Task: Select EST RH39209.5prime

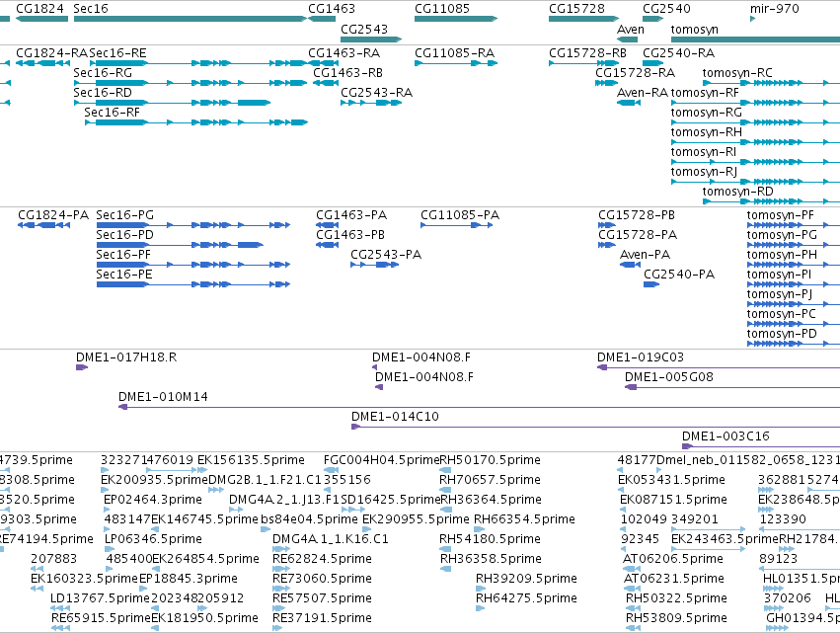Action: point(527,580)
